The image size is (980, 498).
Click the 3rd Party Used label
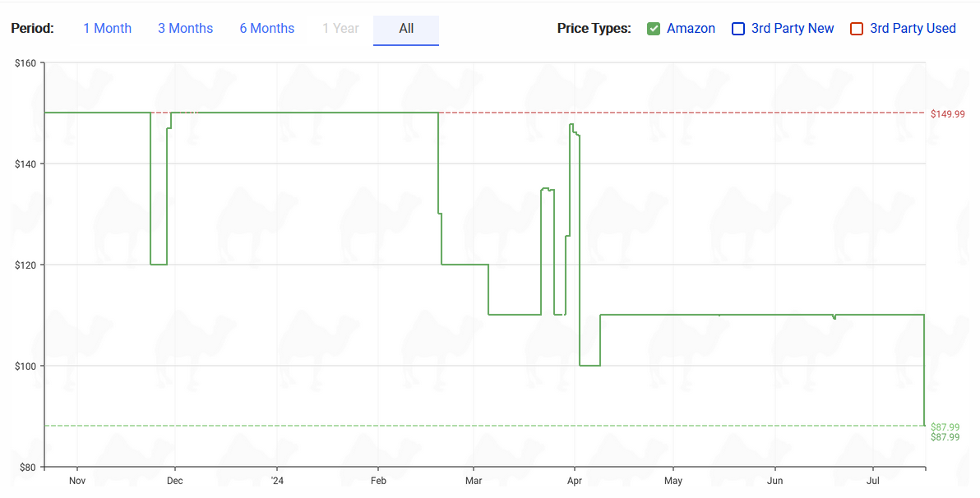click(x=913, y=29)
